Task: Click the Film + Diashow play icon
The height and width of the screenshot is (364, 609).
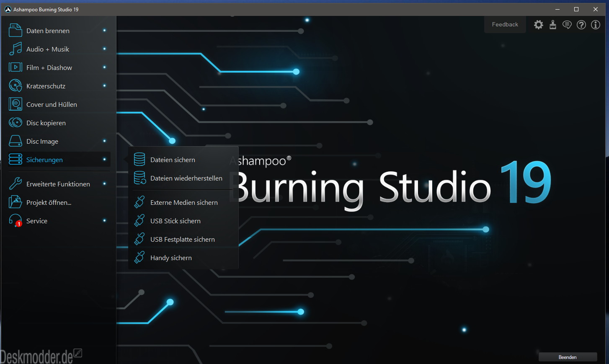Action: (15, 67)
